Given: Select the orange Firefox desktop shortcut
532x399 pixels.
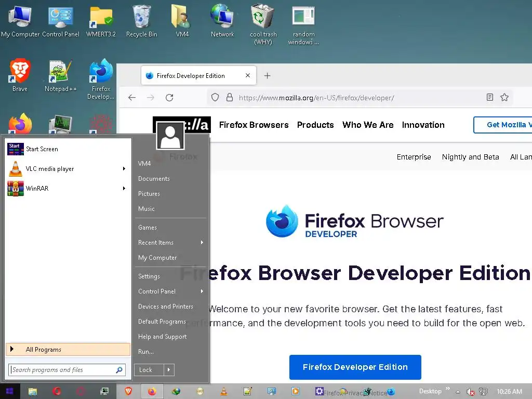Looking at the screenshot, I should [20, 124].
